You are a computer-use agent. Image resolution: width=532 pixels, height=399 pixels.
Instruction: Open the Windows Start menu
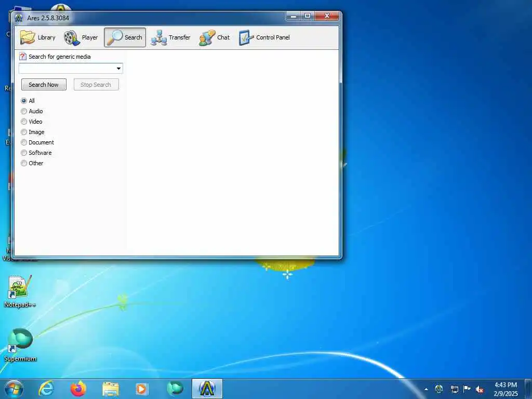coord(14,389)
